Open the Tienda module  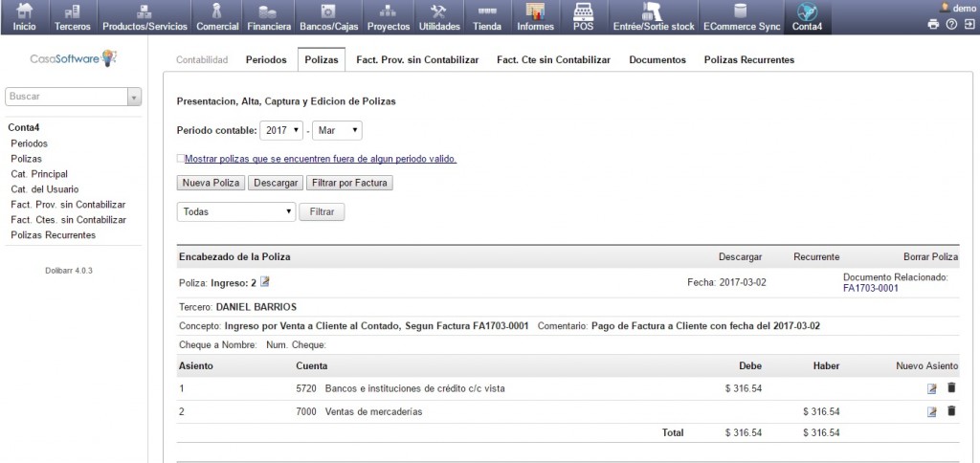pyautogui.click(x=487, y=17)
